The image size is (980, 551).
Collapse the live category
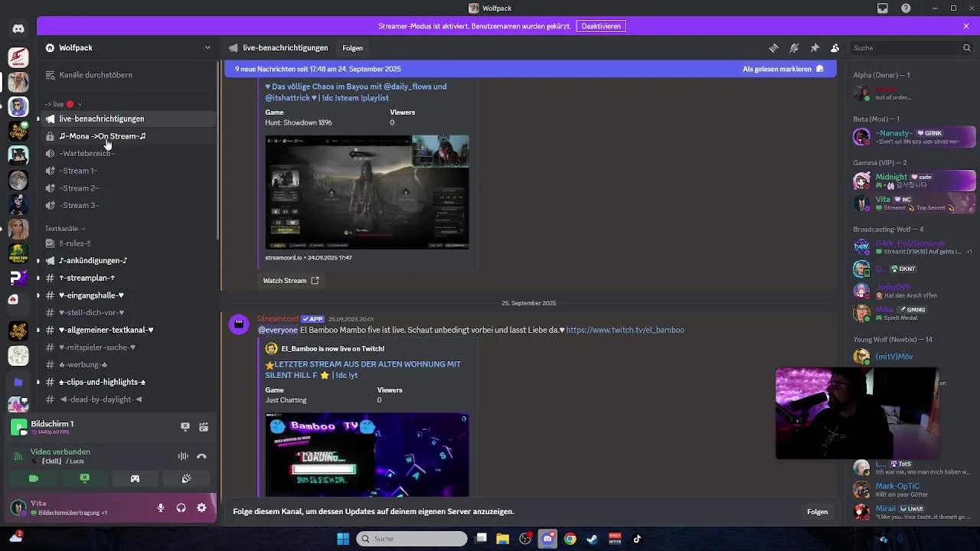[63, 104]
